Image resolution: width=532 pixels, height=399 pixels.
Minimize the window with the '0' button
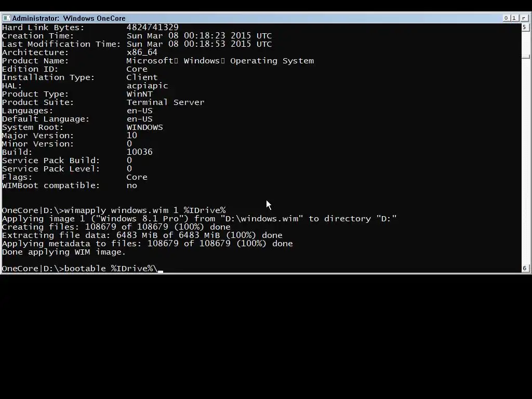tap(506, 18)
